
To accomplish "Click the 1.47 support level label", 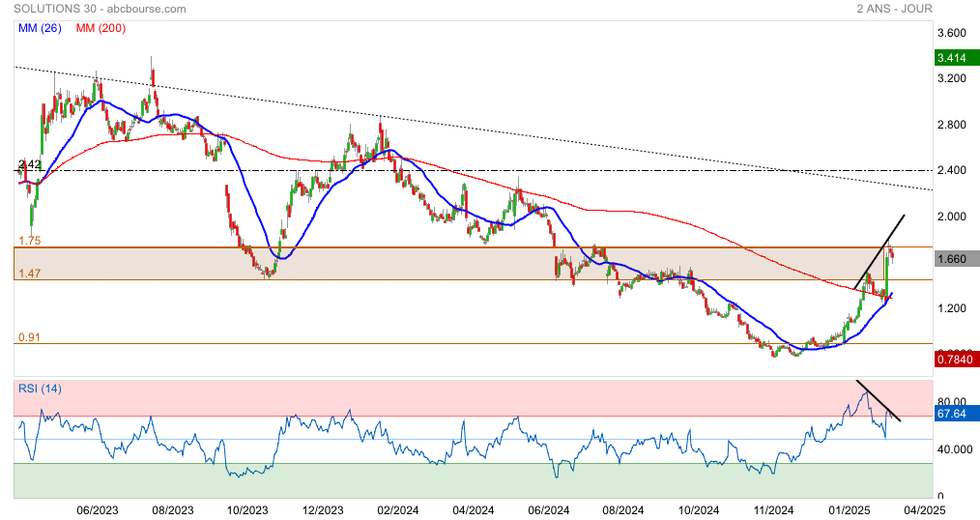I will pos(29,274).
